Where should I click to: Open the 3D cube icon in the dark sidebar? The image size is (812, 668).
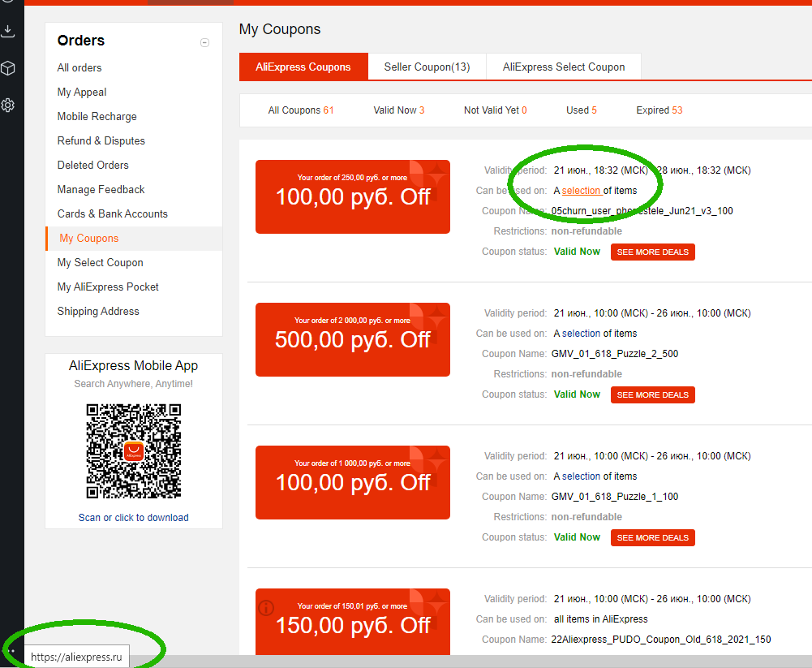(8, 68)
